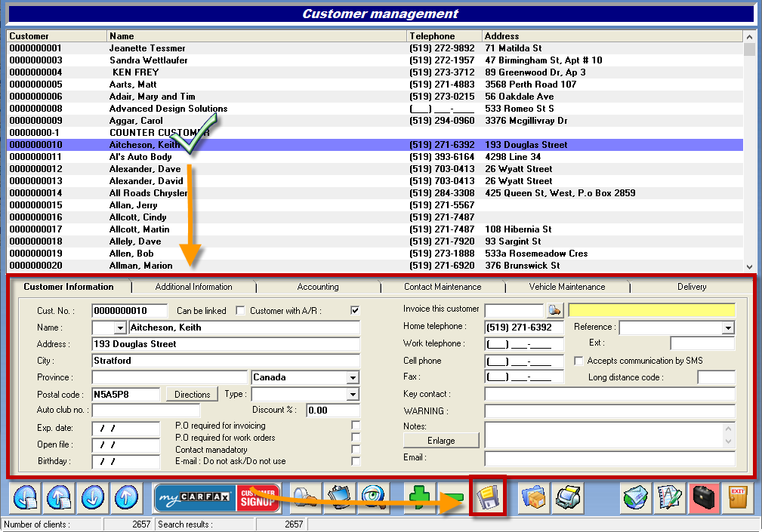This screenshot has width=762, height=532.
Task: Click the Address field with 193 Douglas Street
Action: (x=226, y=344)
